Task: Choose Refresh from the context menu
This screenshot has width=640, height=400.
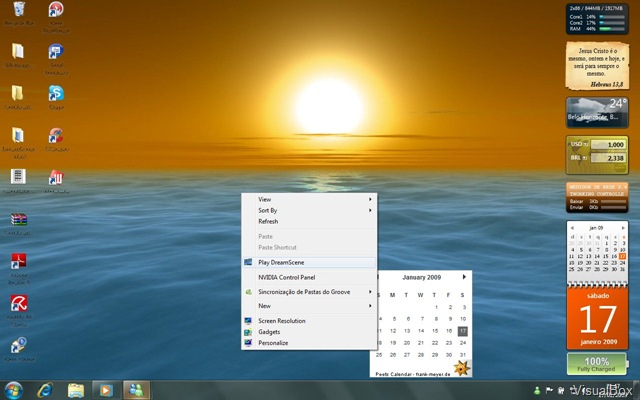Action: (309, 221)
